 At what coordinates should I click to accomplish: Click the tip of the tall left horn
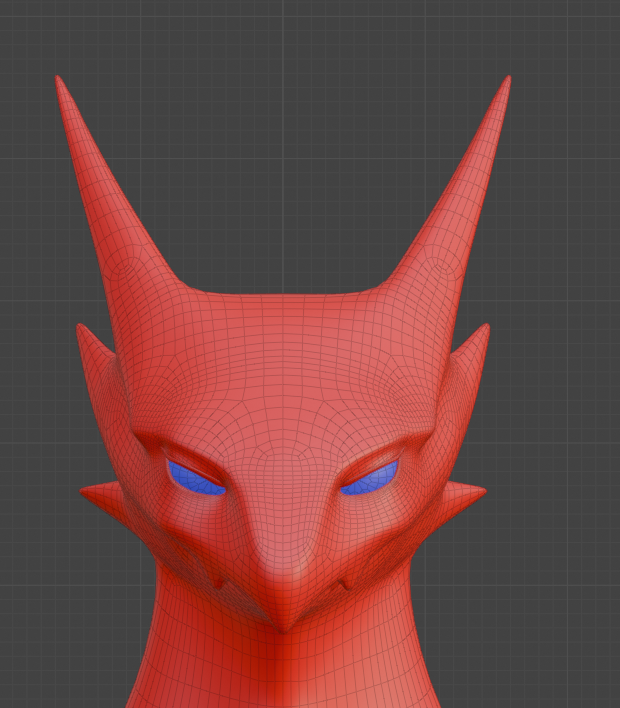coord(58,80)
